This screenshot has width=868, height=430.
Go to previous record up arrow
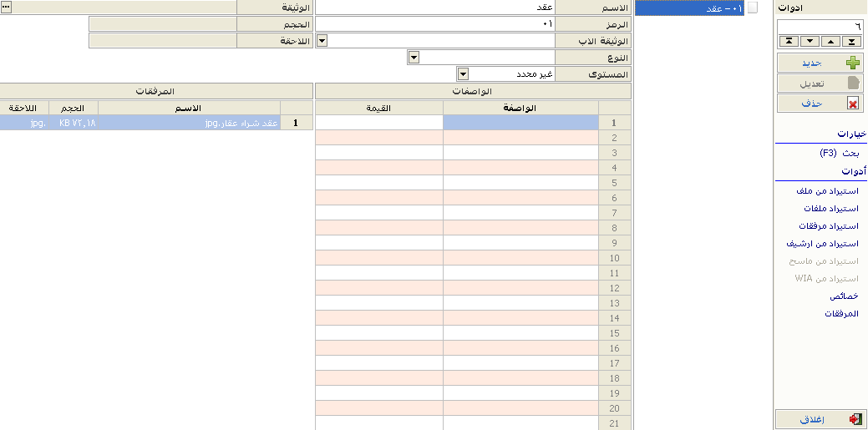coord(830,41)
